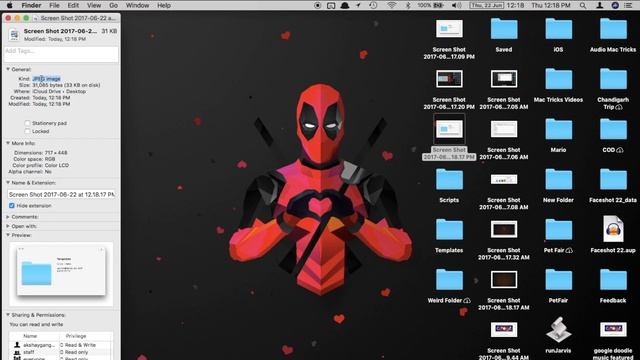The height and width of the screenshot is (360, 640).
Task: Click the user account silhouette icon
Action: tap(600, 5)
